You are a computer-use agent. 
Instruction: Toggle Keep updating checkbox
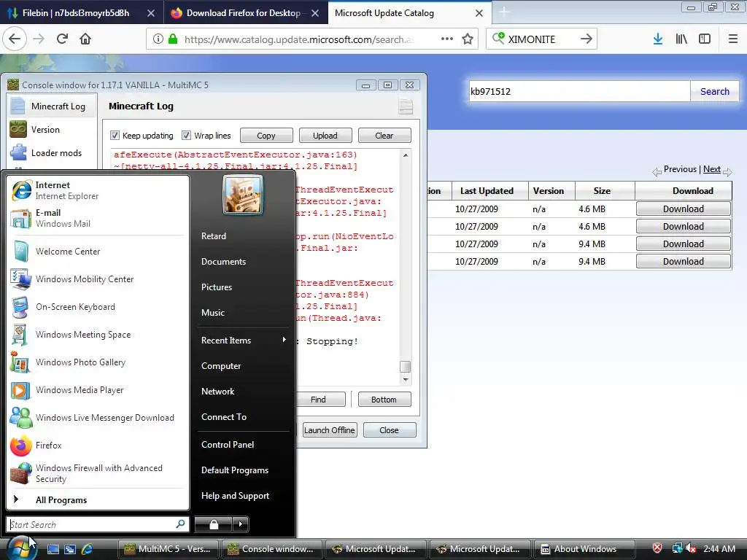(115, 136)
